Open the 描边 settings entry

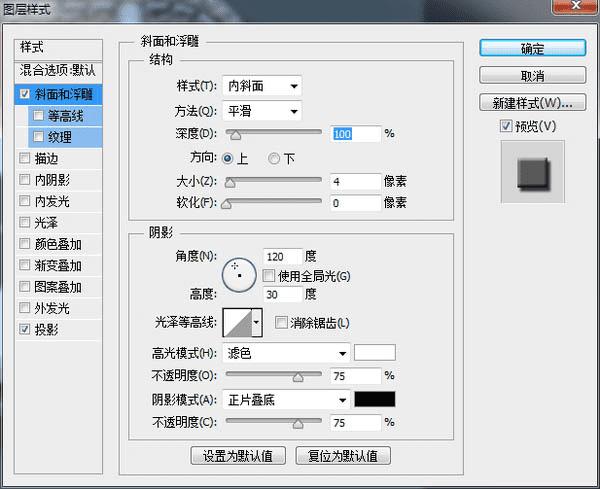click(46, 158)
